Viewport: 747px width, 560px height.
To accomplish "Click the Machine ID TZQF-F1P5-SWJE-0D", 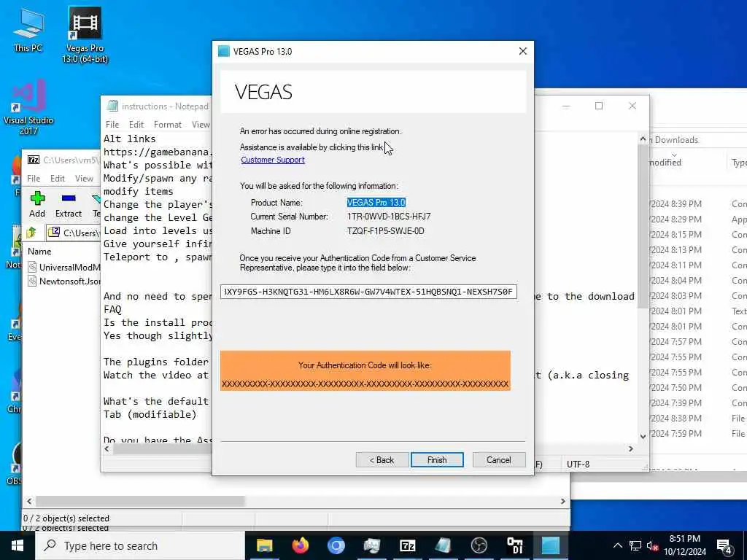I will pos(385,231).
